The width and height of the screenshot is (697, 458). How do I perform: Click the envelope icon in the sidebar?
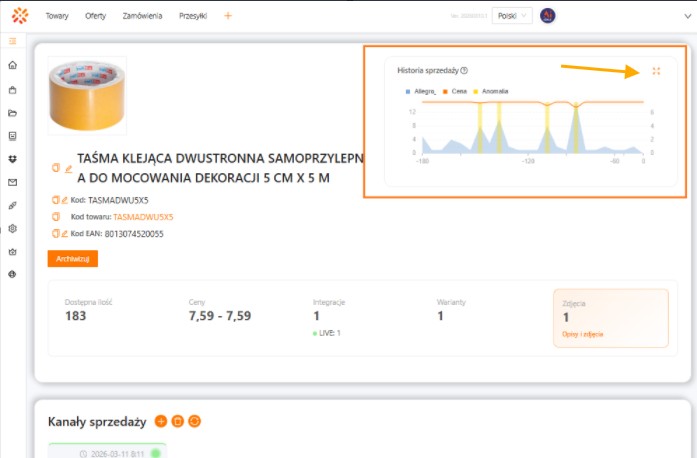point(12,182)
